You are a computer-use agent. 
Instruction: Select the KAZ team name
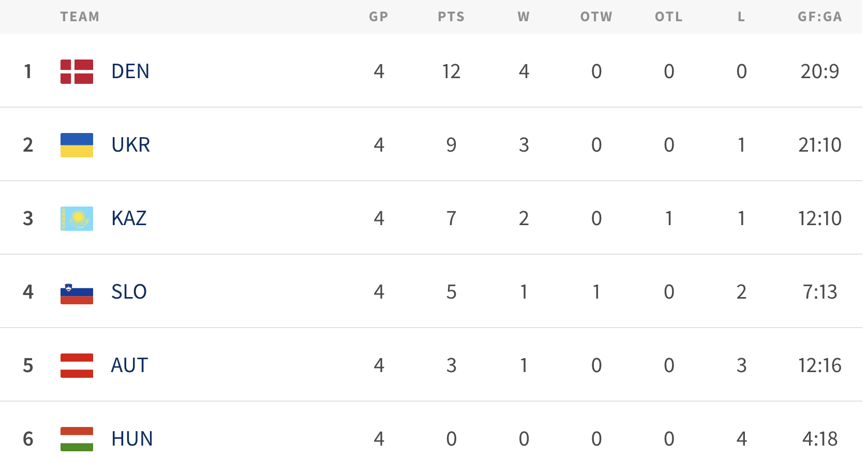tap(129, 218)
